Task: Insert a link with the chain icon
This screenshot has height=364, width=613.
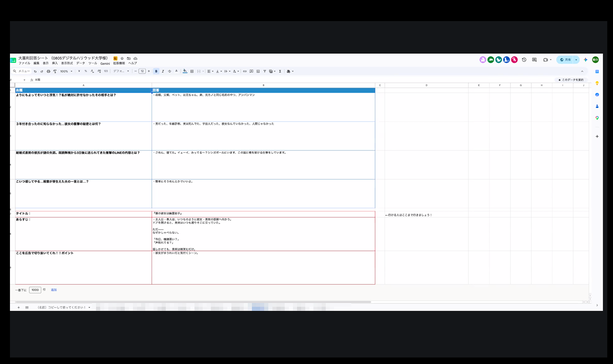Action: pos(245,71)
